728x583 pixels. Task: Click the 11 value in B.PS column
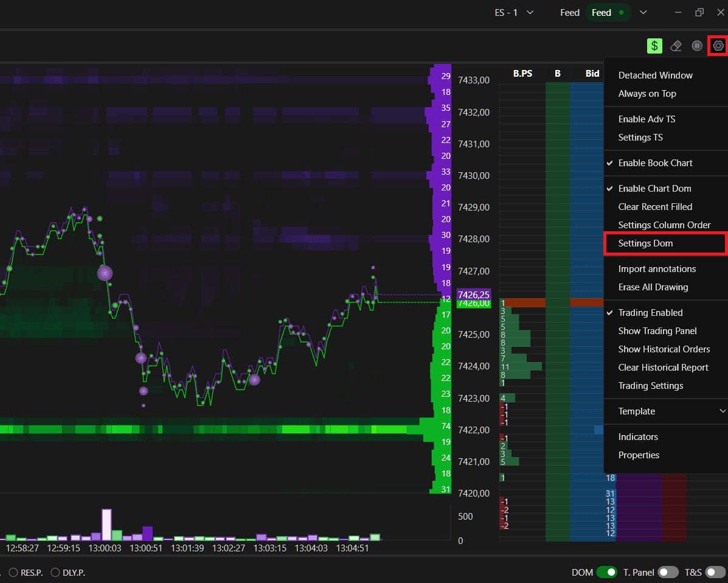tap(505, 367)
